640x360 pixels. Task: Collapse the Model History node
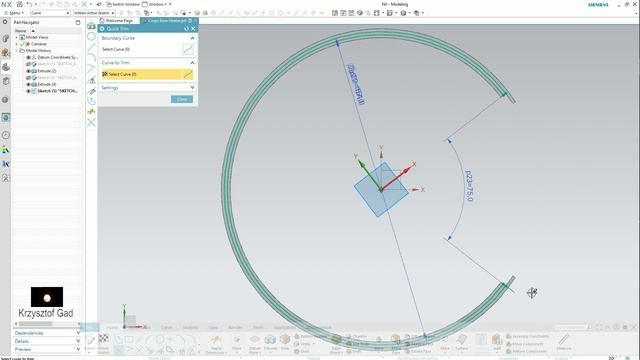point(17,51)
